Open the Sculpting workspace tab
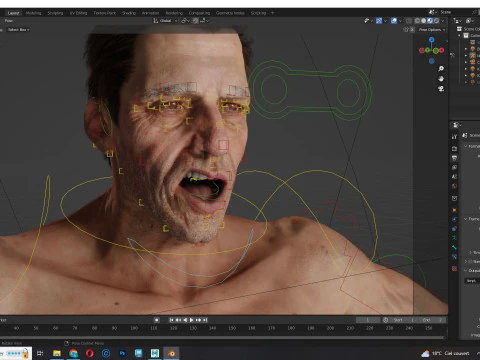 (55, 13)
